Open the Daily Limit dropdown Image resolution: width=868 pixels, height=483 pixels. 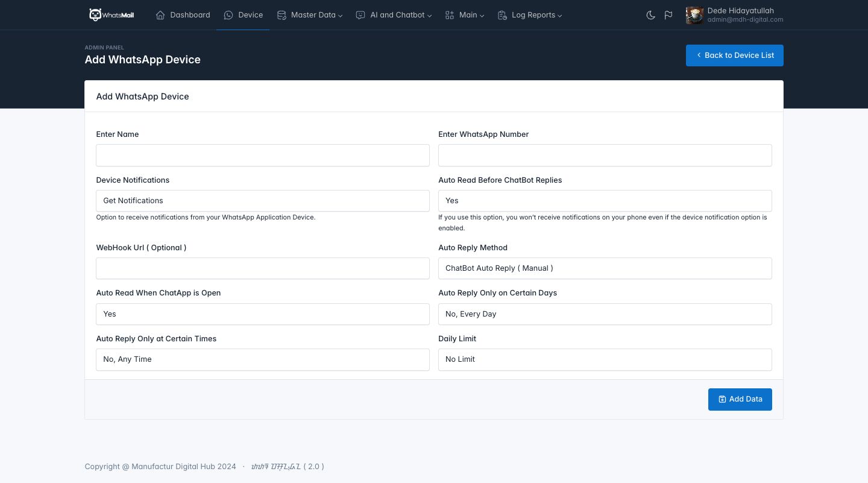click(x=605, y=359)
